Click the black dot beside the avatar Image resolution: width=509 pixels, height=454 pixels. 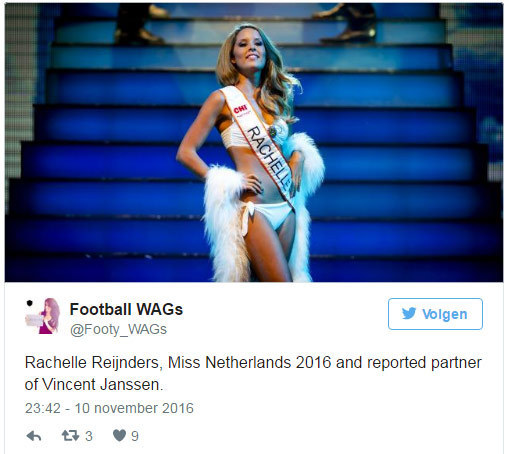[x=30, y=303]
